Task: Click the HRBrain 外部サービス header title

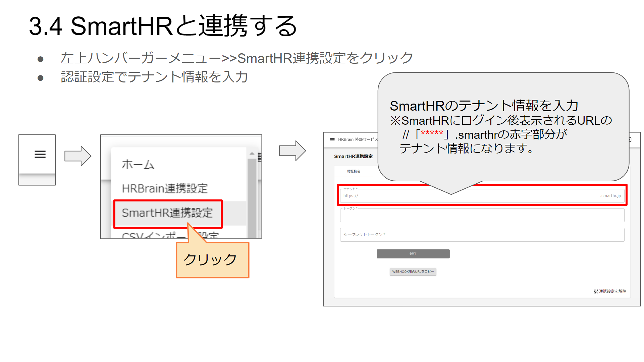Action: [358, 139]
